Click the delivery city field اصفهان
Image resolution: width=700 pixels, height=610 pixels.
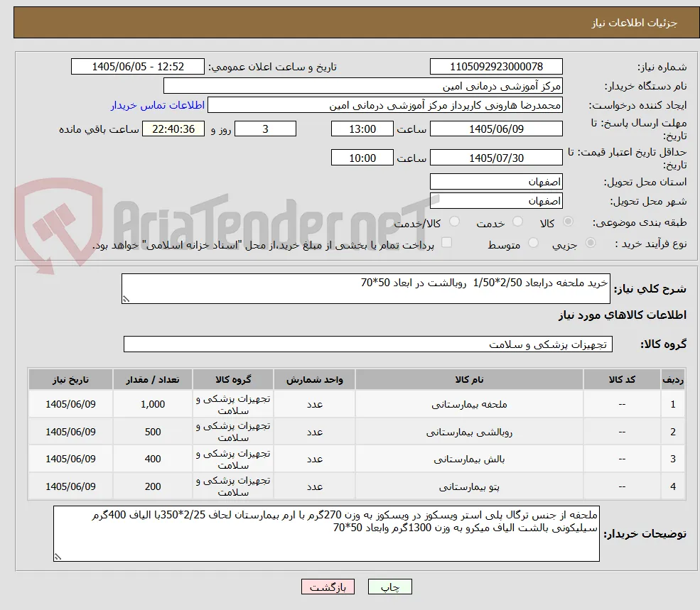coord(496,201)
